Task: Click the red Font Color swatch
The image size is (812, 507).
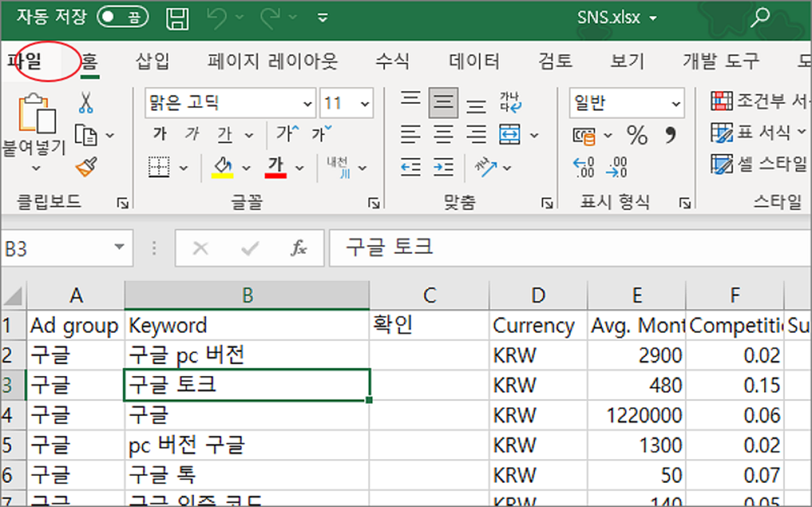Action: pos(276,167)
